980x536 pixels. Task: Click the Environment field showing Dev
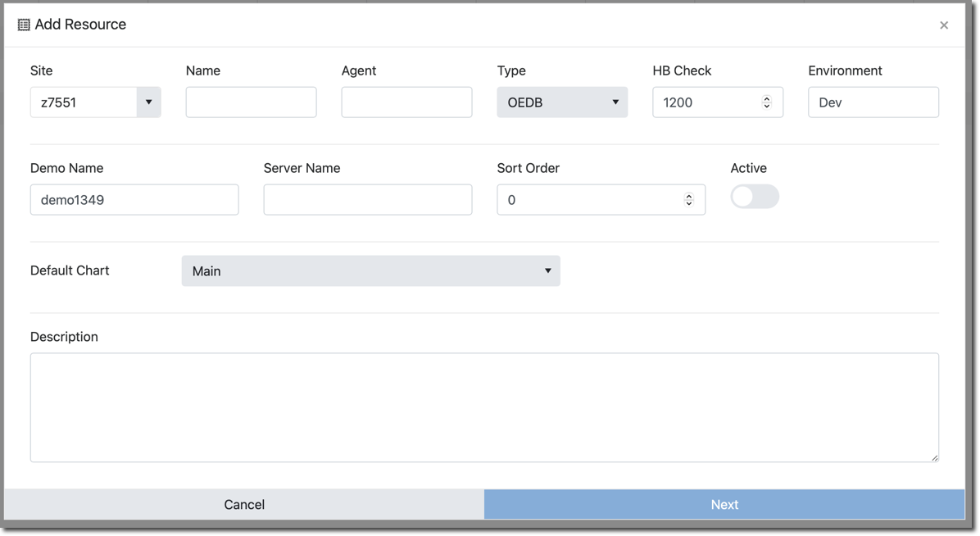873,102
